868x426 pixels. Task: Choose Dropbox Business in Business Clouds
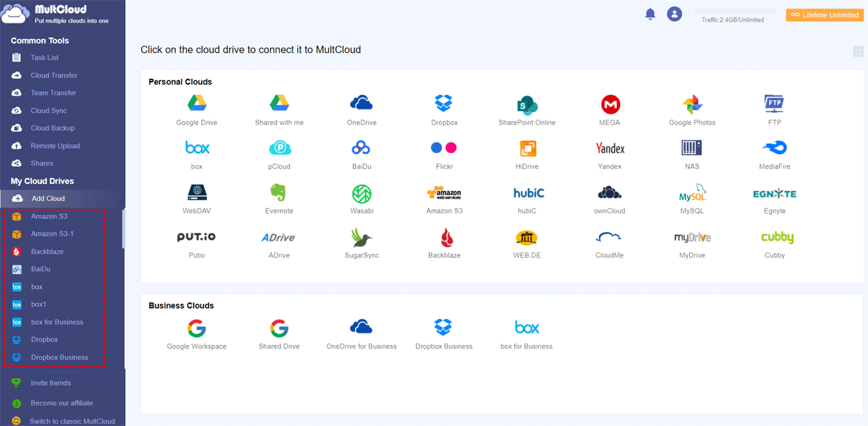pyautogui.click(x=444, y=335)
